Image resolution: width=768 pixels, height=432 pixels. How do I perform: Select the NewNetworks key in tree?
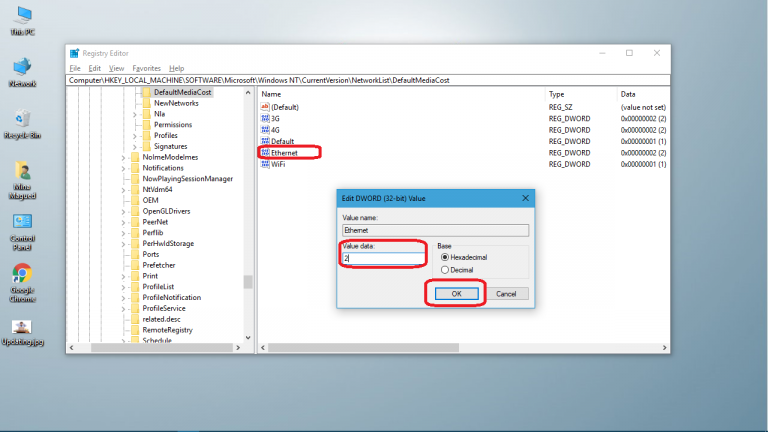coord(176,103)
